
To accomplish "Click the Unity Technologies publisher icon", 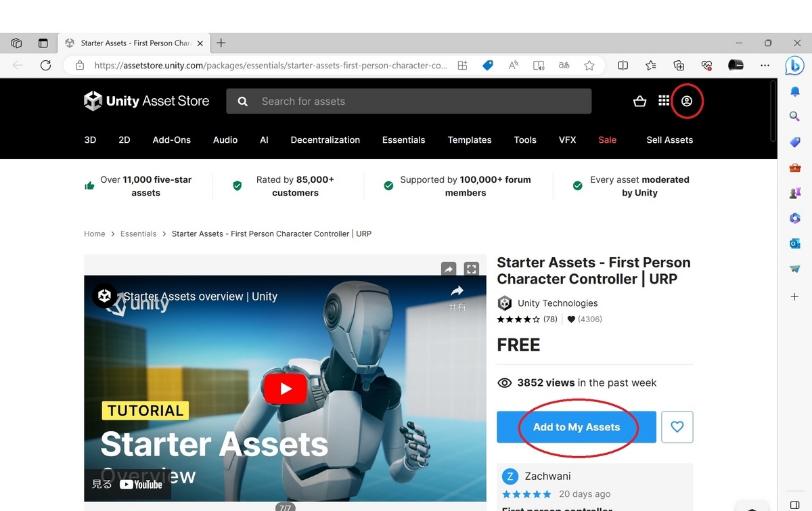I will [505, 303].
